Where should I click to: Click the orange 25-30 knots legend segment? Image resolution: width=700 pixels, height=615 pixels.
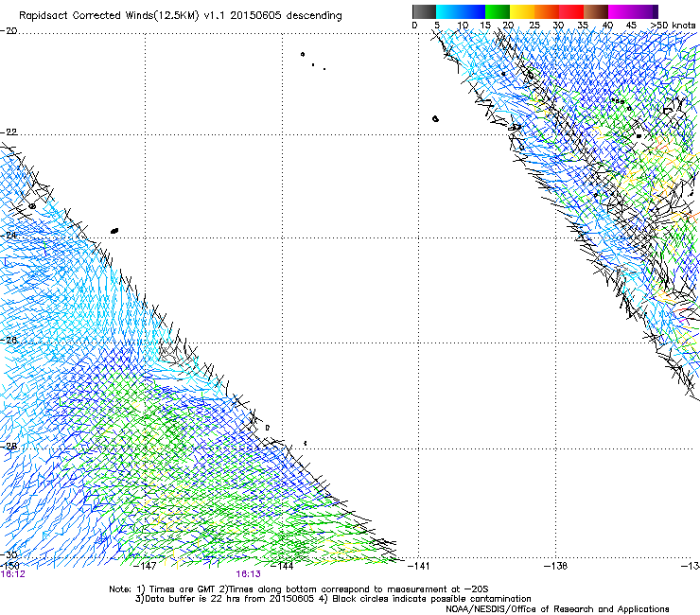coord(547,11)
